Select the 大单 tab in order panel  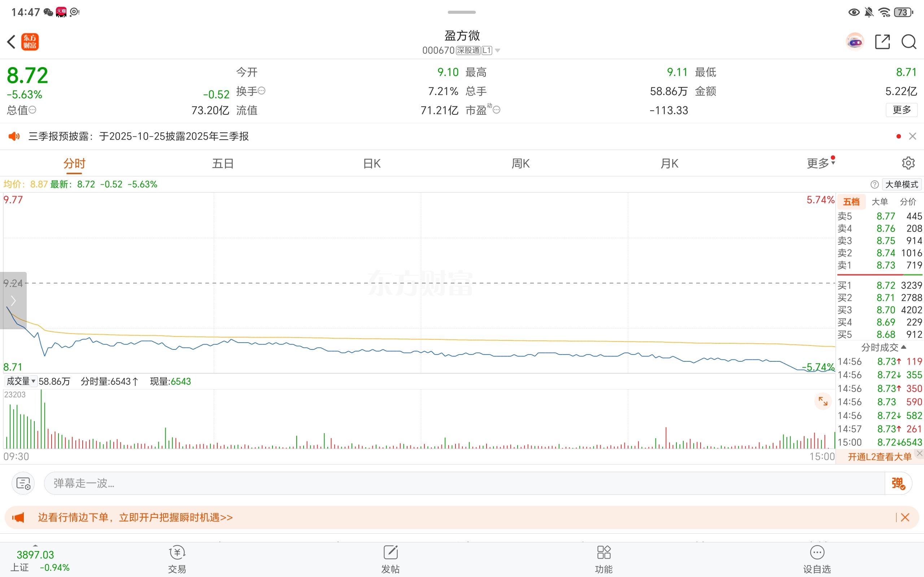click(879, 202)
